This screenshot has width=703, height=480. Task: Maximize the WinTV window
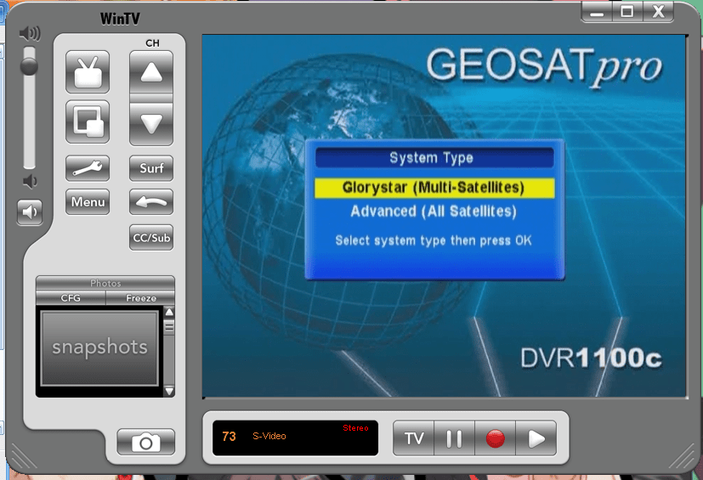(x=627, y=11)
